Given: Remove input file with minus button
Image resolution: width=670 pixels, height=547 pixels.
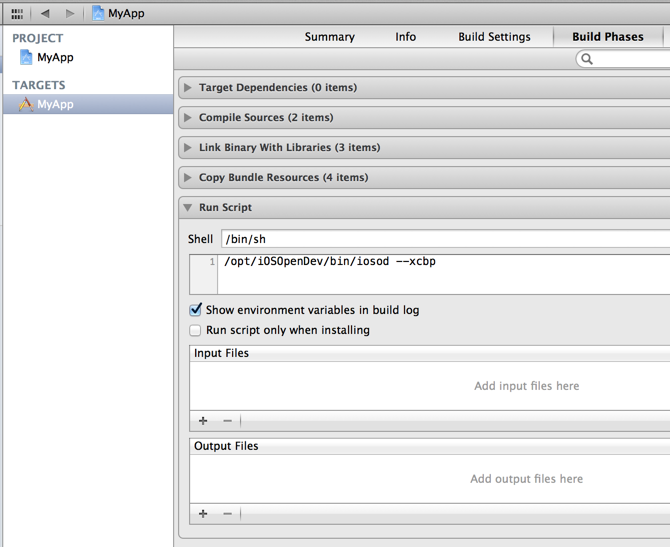Looking at the screenshot, I should (227, 421).
